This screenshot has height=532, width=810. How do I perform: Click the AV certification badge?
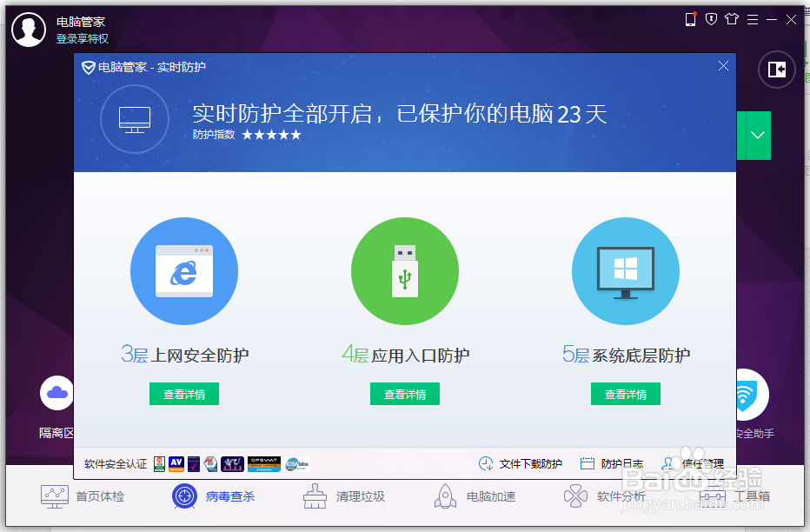pyautogui.click(x=176, y=464)
